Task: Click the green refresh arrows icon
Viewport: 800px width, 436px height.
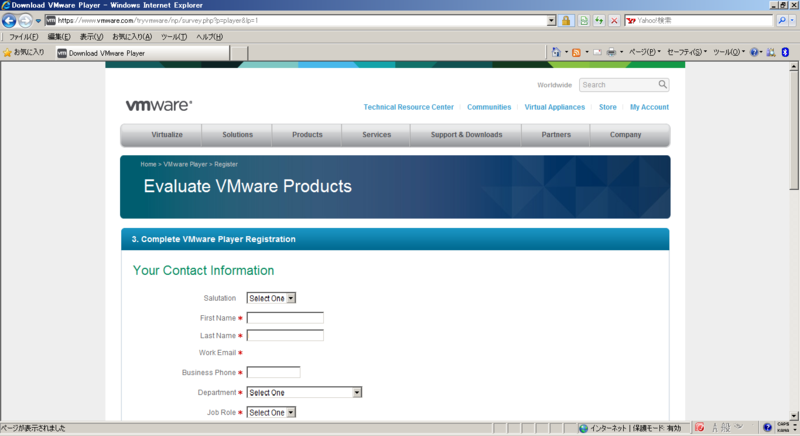Action: click(599, 20)
